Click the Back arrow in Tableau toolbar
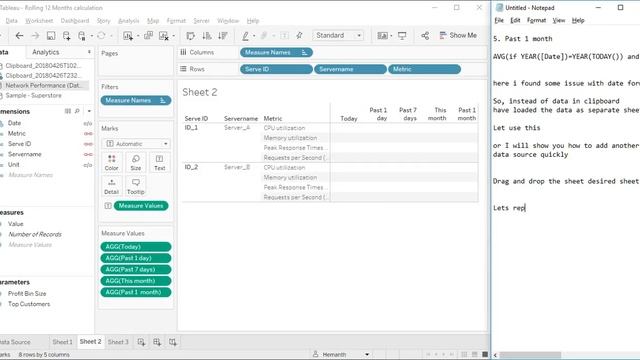The width and height of the screenshot is (640, 360). [19, 36]
